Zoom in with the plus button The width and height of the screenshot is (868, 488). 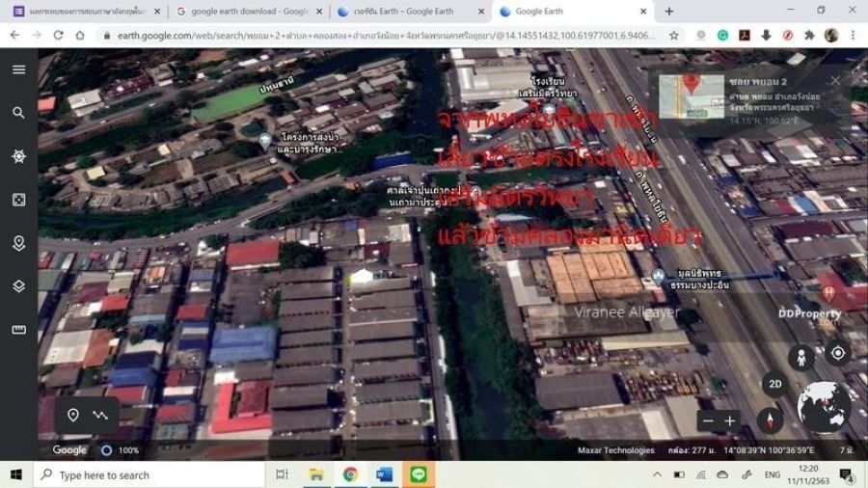[x=730, y=421]
